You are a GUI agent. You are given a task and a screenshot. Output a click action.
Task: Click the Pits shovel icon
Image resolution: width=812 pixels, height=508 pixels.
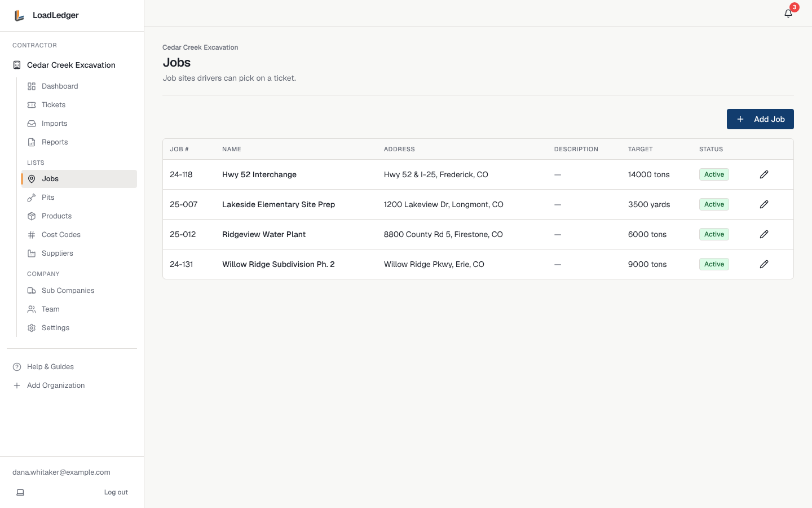32,198
